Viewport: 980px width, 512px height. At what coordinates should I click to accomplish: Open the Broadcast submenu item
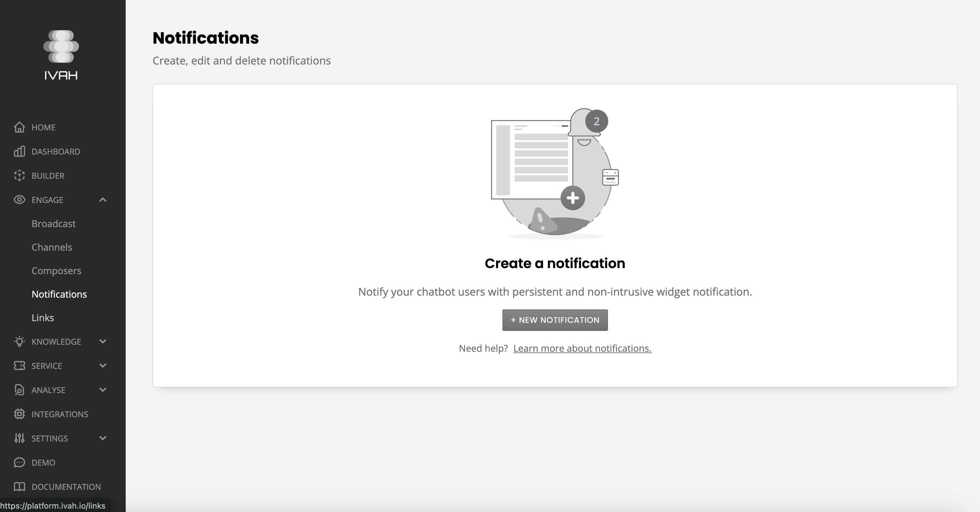click(54, 224)
